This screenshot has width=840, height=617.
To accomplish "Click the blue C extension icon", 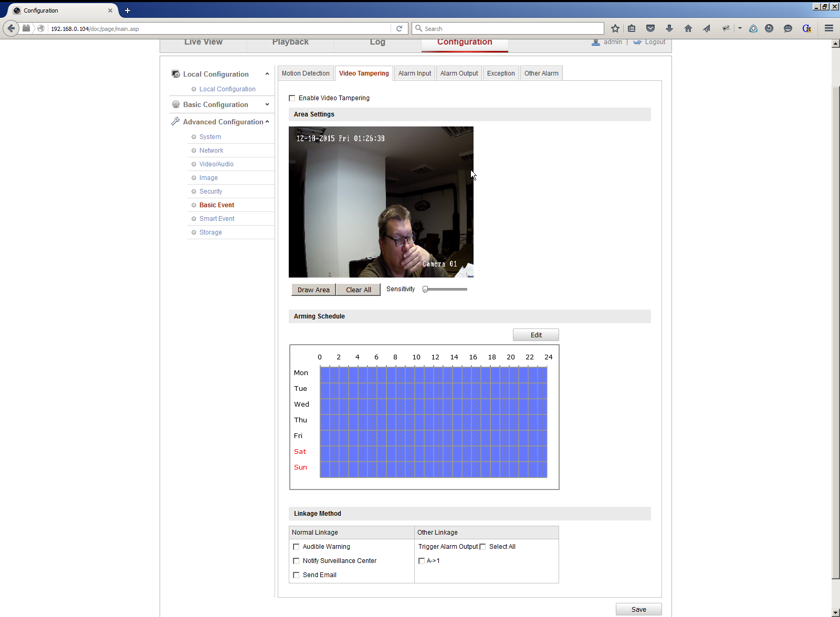I will [x=807, y=28].
